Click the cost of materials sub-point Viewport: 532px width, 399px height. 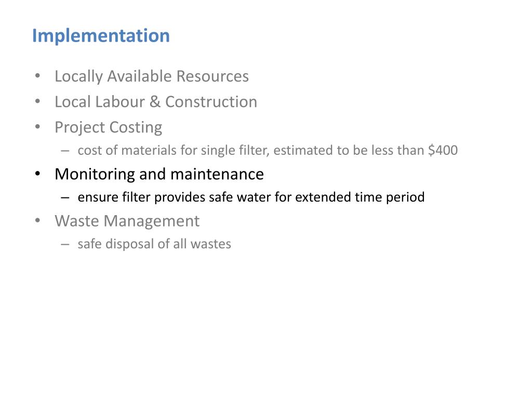click(268, 150)
